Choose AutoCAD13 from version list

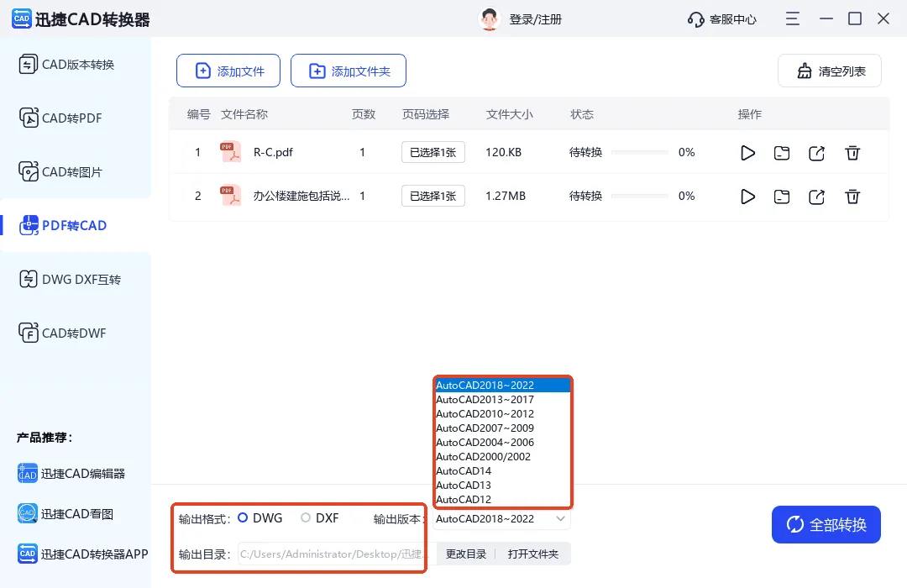pyautogui.click(x=502, y=486)
